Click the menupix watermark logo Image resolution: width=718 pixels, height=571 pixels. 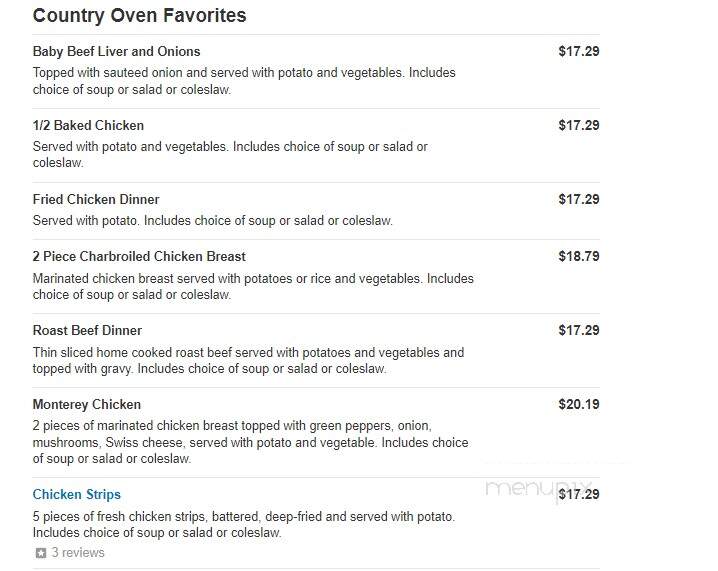point(538,489)
